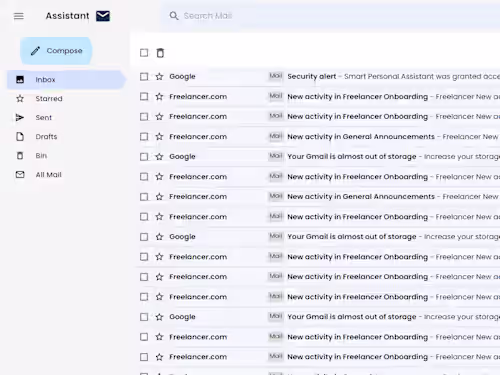Star the Google Security alert email
The height and width of the screenshot is (375, 500).
click(x=159, y=77)
